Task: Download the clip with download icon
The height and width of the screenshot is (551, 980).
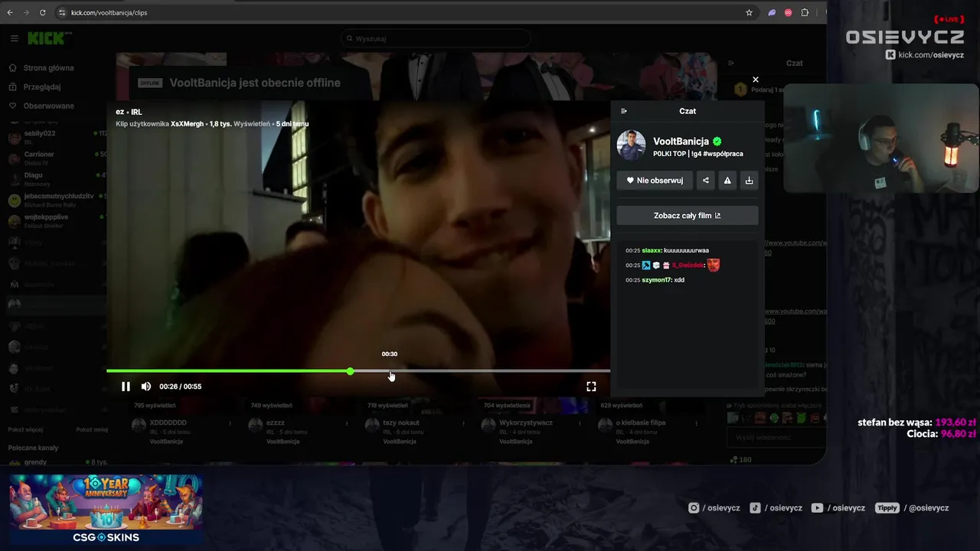Action: coord(749,181)
